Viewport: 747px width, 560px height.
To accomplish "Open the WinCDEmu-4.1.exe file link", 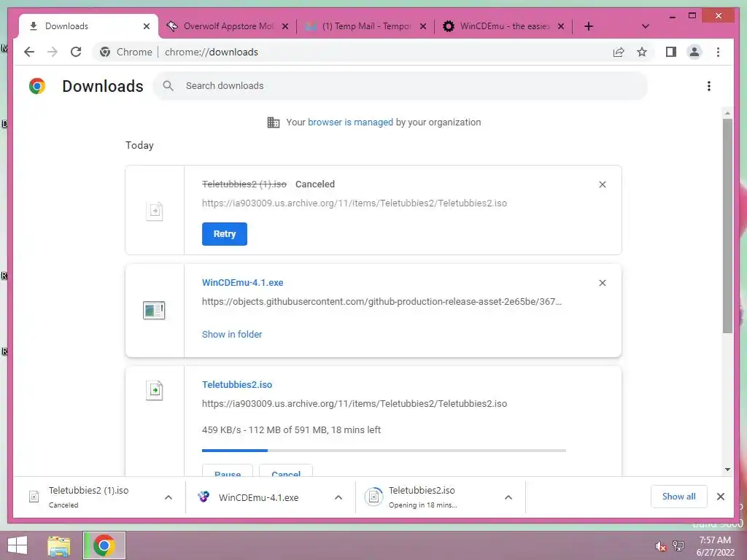I will (242, 282).
